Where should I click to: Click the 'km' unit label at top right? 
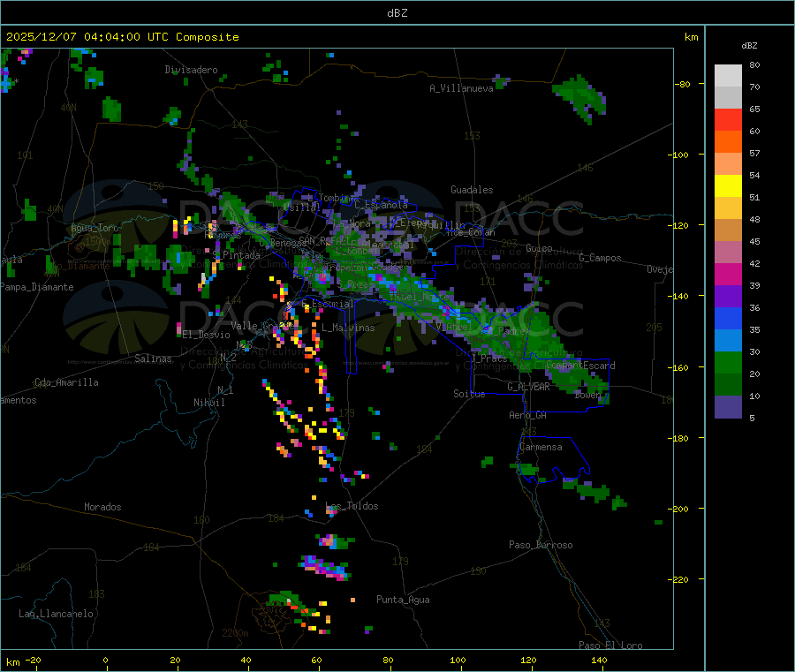pyautogui.click(x=691, y=37)
